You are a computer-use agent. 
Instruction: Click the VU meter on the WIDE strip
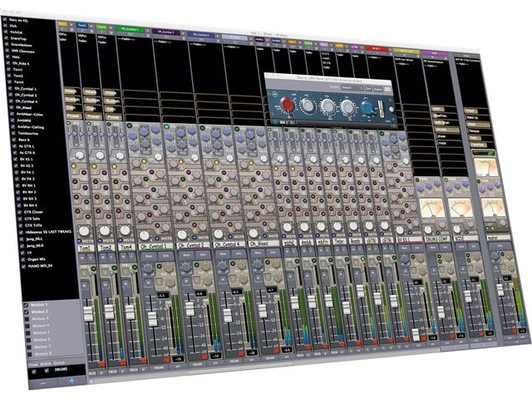(461, 208)
